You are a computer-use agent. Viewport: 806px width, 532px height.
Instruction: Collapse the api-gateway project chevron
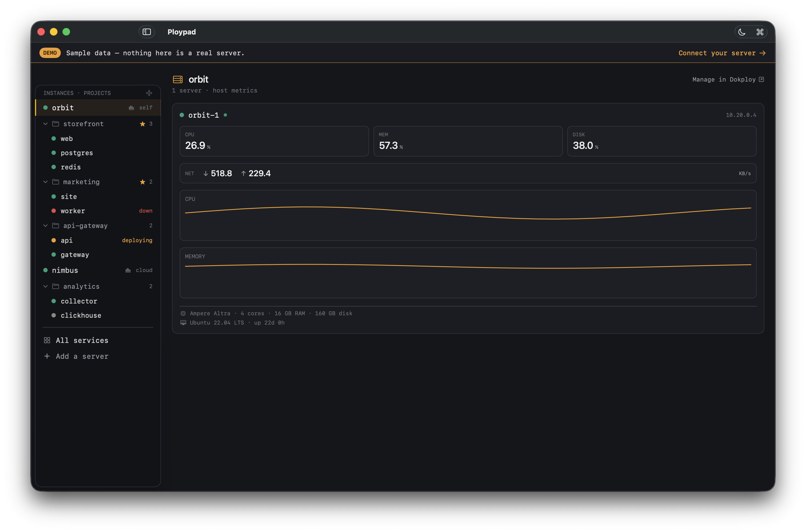point(45,225)
